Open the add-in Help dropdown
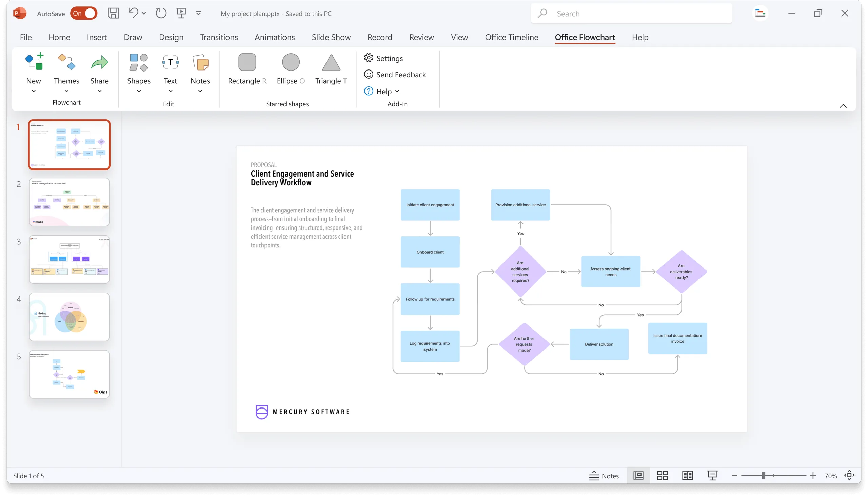 (x=381, y=91)
